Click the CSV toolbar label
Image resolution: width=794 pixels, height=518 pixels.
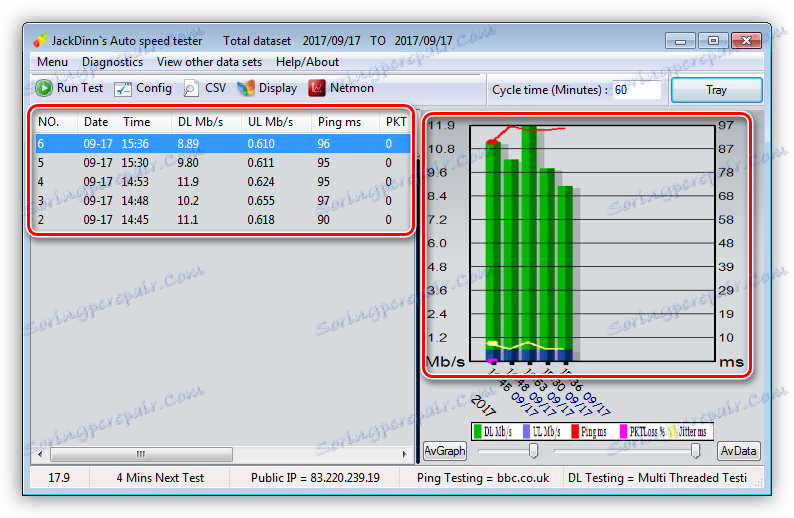215,88
